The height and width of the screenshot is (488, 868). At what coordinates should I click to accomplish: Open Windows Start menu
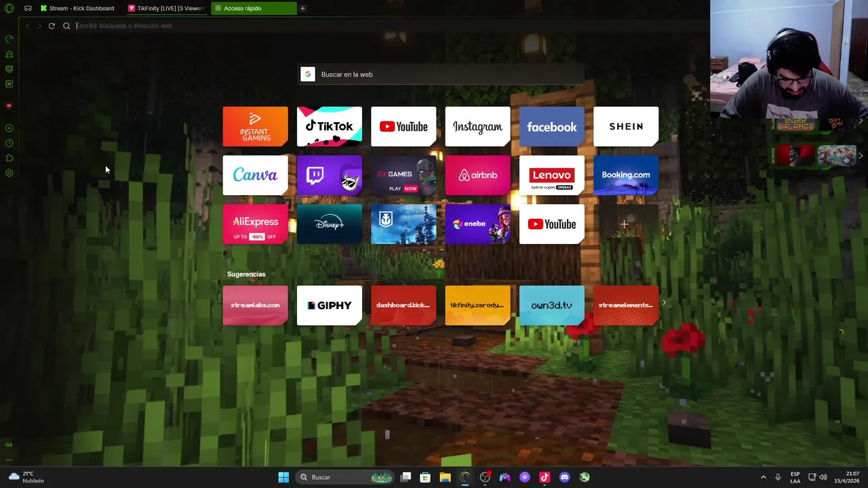(283, 477)
